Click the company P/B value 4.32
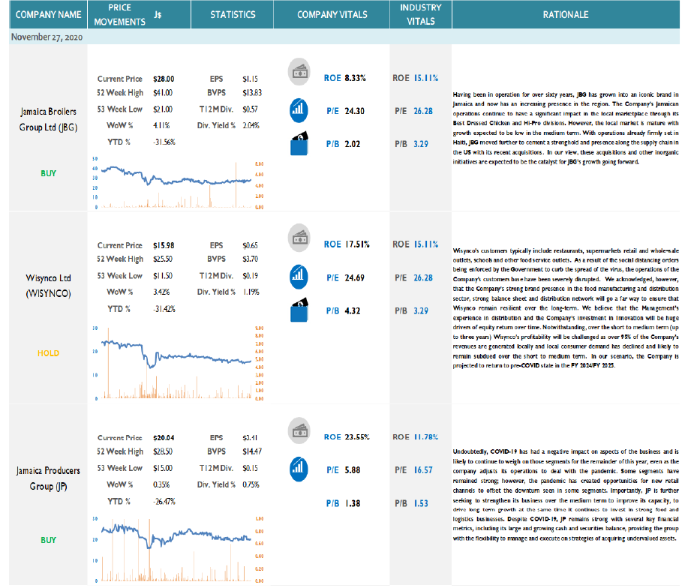Screen dimensions: 700x588 pyautogui.click(x=352, y=311)
